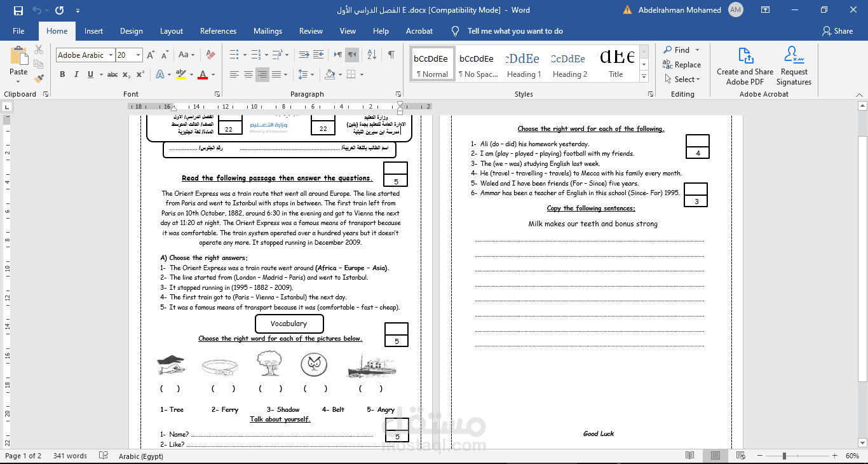868x464 pixels.
Task: Switch to Read Mode view
Action: [690, 456]
